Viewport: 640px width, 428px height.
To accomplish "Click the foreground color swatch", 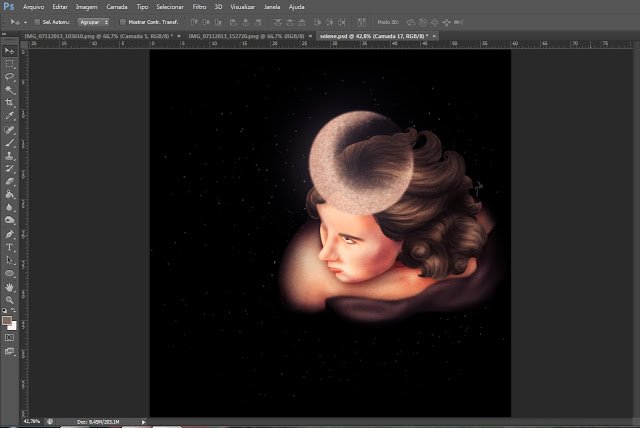I will tap(7, 321).
